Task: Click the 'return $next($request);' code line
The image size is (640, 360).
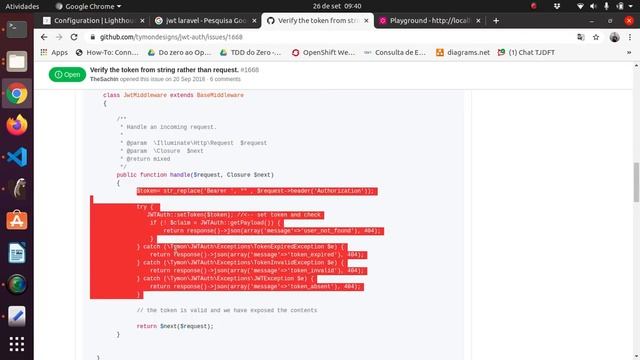Action: (x=175, y=326)
